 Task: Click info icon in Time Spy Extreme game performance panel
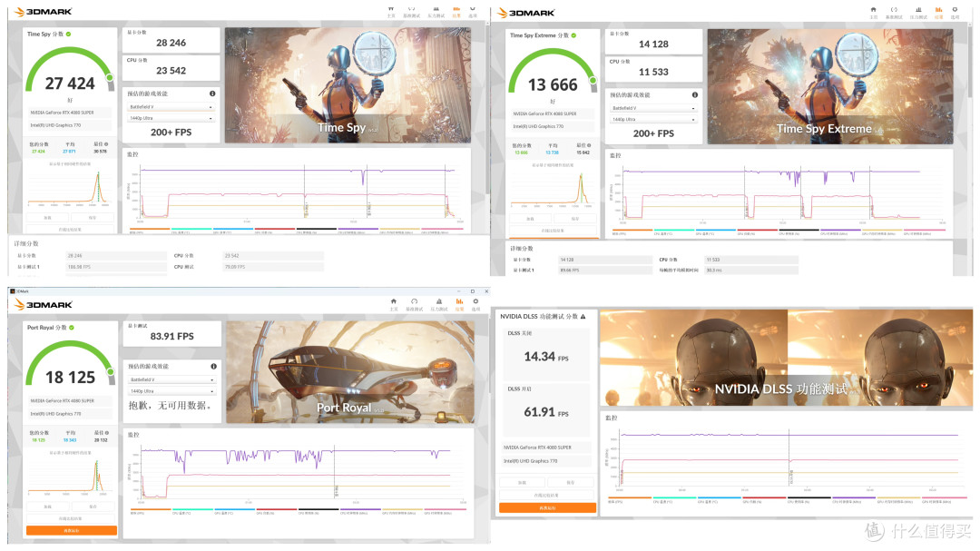(694, 94)
